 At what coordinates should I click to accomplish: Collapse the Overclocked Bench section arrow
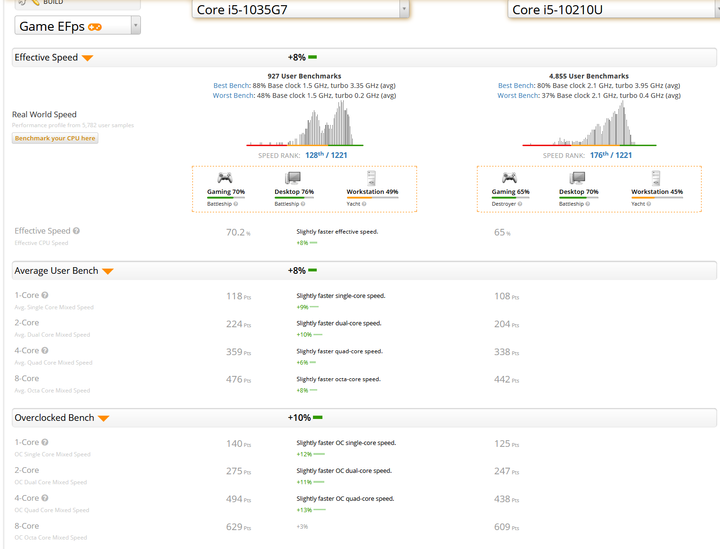[103, 418]
